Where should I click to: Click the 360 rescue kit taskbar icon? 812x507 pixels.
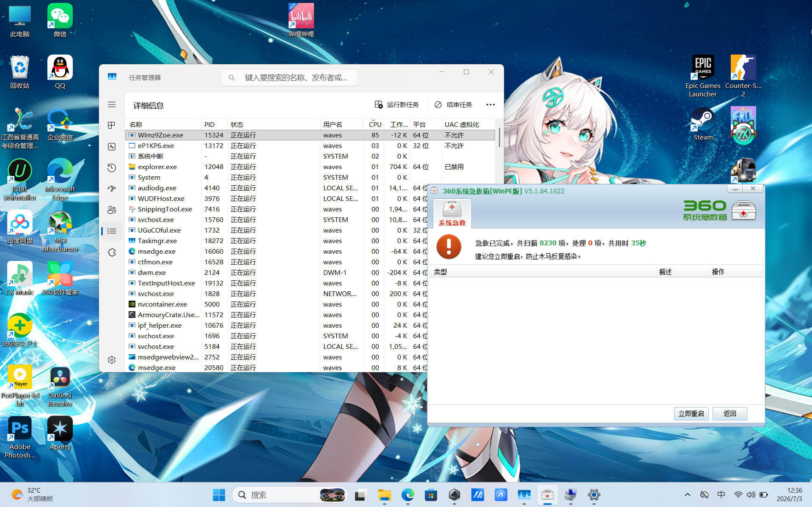click(547, 495)
